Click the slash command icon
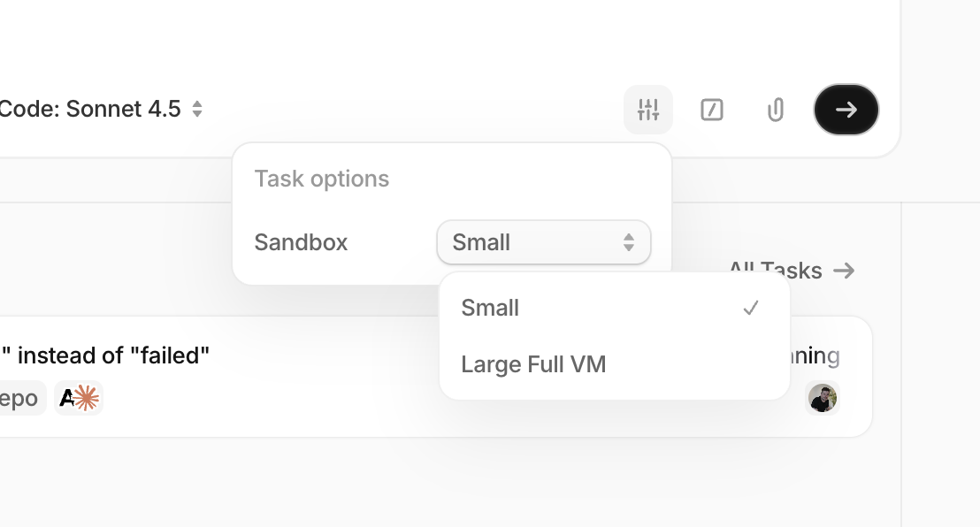This screenshot has height=527, width=980. point(712,110)
